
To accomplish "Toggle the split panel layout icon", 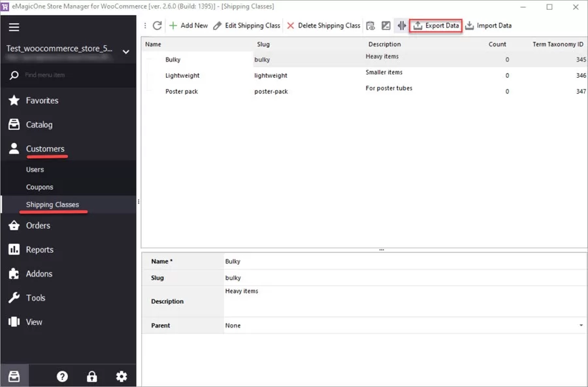I will pyautogui.click(x=401, y=25).
